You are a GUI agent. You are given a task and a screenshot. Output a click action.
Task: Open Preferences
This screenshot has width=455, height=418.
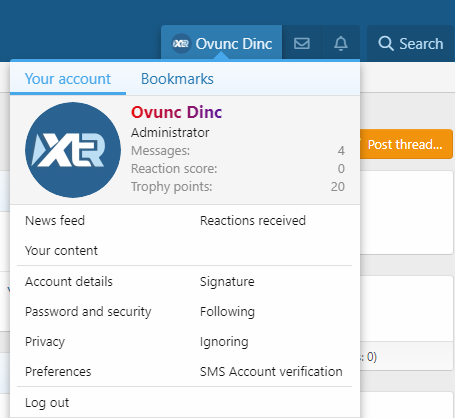[x=58, y=372]
